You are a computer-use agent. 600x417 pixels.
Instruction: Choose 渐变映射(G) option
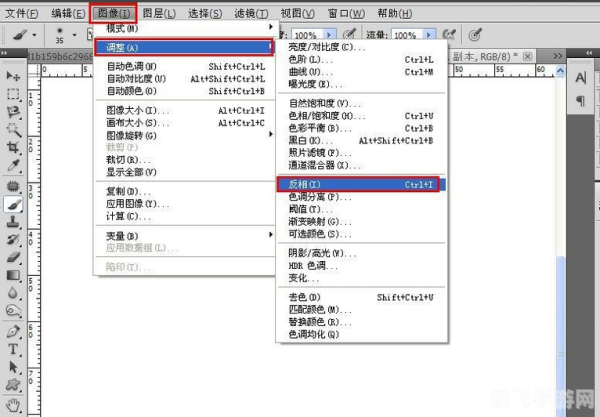[x=361, y=221]
